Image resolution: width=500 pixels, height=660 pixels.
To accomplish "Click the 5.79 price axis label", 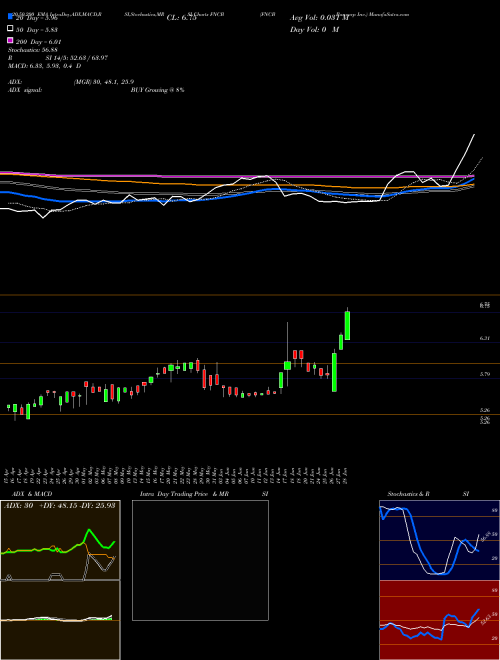I will tap(484, 374).
